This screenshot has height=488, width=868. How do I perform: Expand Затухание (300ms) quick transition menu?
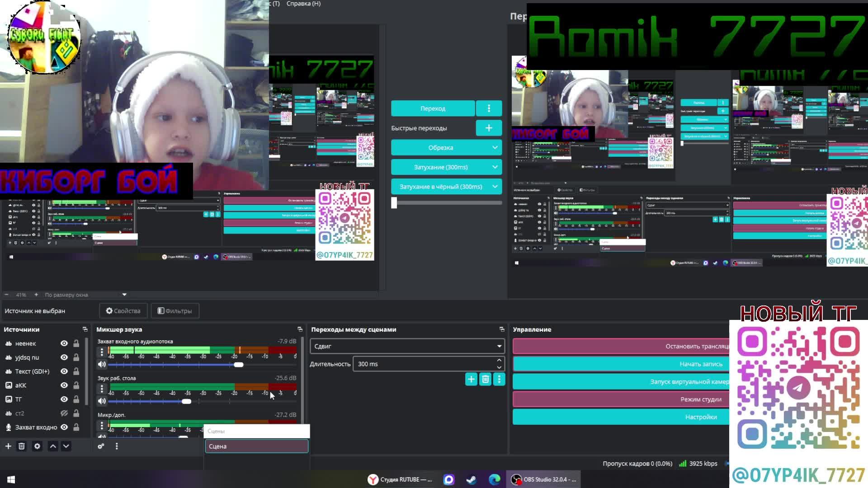point(495,167)
